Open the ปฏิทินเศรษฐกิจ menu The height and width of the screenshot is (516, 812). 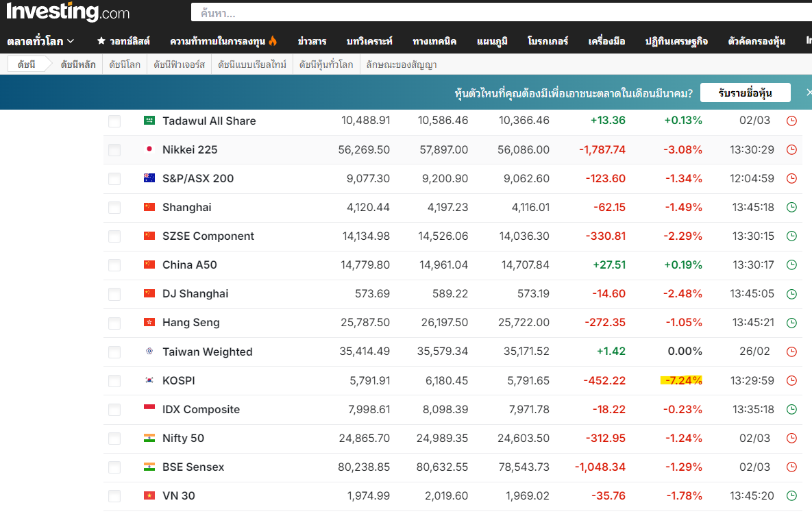point(676,41)
